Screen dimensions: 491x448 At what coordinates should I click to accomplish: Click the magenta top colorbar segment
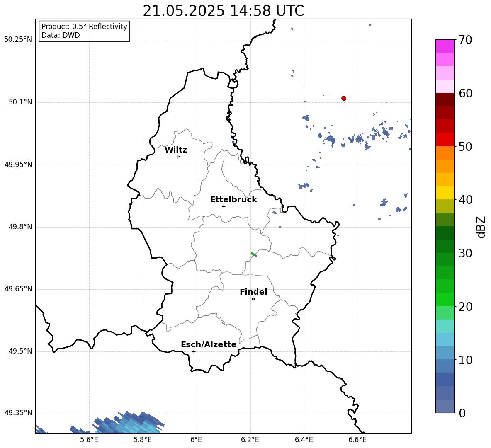pos(445,46)
